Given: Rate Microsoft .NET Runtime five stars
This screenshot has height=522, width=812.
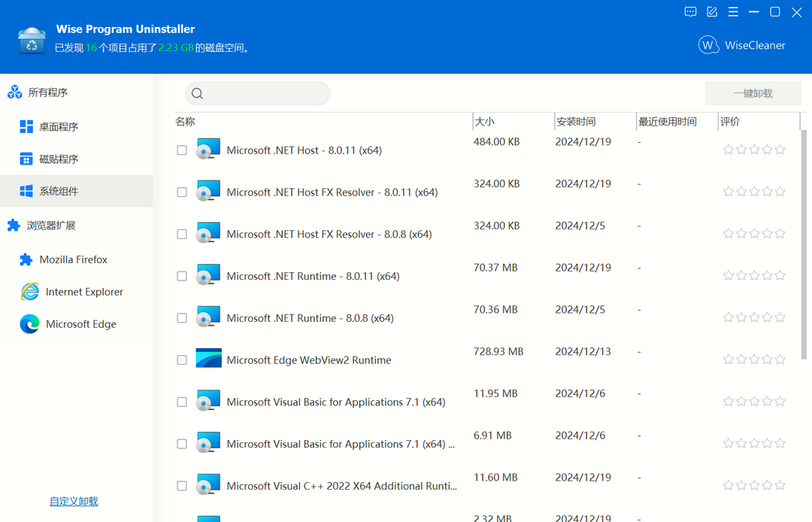Looking at the screenshot, I should (780, 275).
